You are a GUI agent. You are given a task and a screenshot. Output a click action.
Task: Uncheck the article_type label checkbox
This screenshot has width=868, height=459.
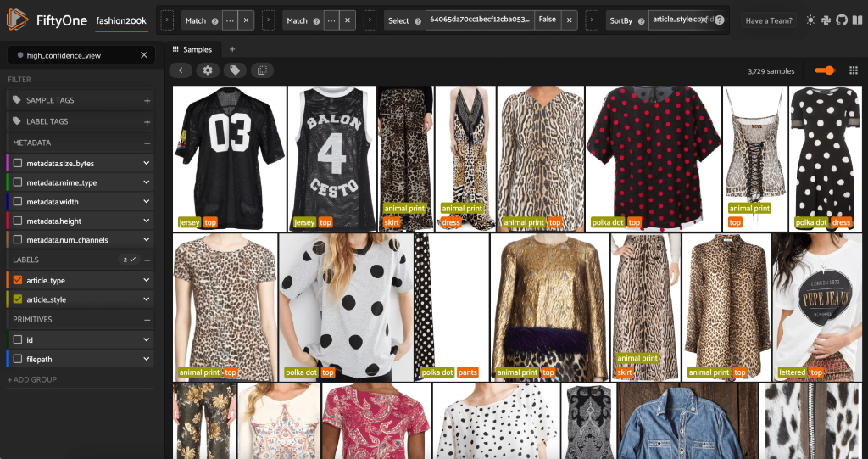[x=18, y=280]
